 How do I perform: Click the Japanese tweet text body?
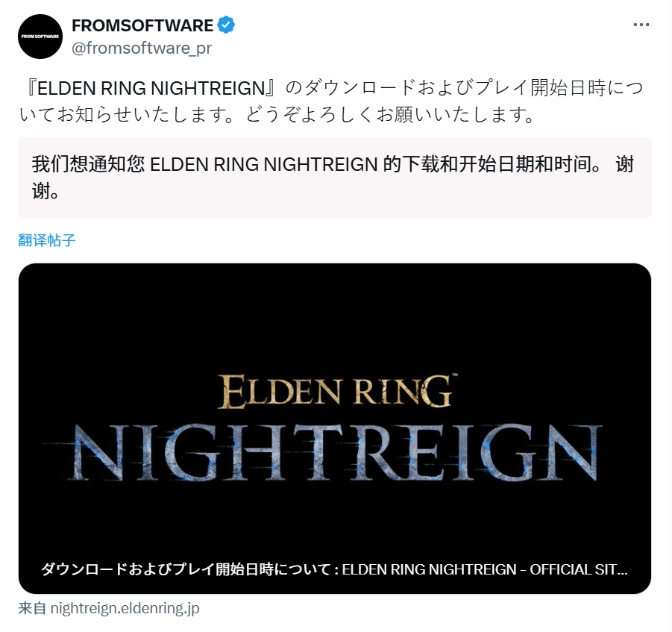tap(331, 101)
